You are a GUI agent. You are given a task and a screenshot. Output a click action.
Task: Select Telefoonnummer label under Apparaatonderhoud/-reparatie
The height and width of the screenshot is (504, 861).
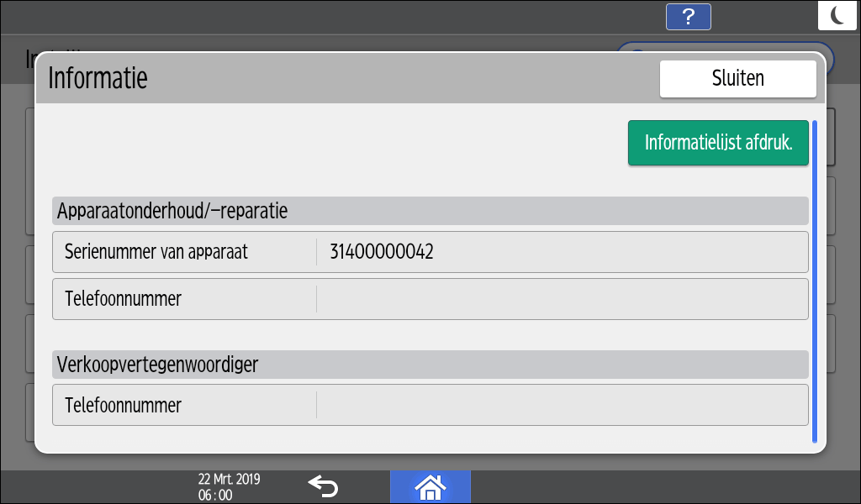tap(124, 299)
